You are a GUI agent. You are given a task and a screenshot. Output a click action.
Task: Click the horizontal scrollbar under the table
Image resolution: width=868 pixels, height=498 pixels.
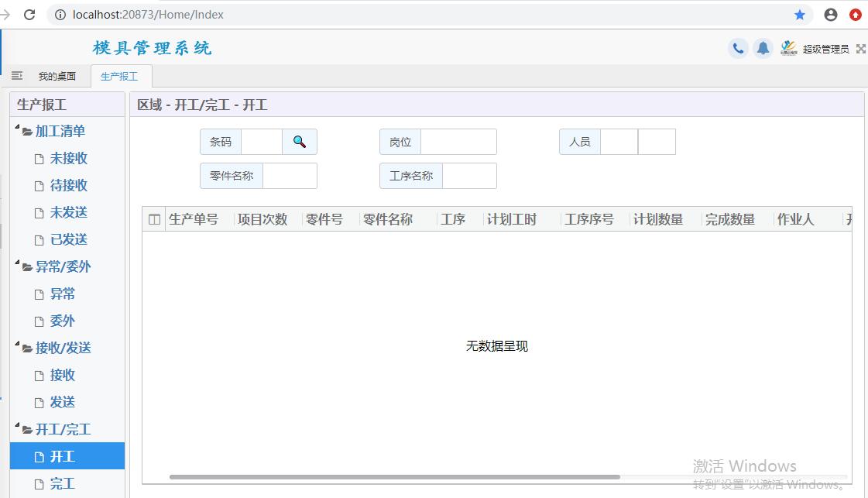coord(395,477)
